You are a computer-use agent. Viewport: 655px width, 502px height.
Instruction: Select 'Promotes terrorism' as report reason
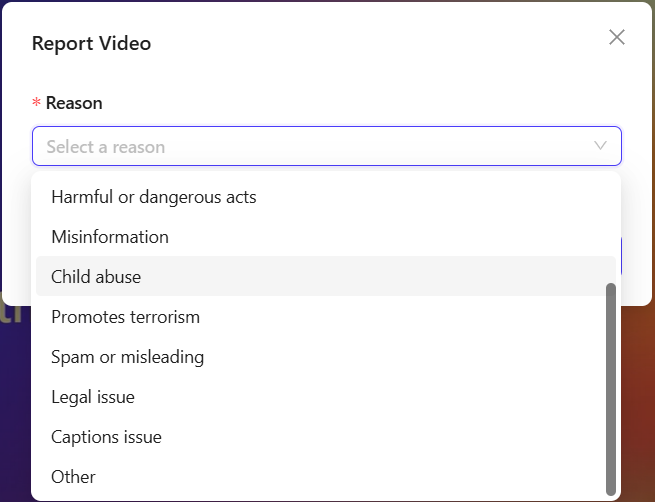126,317
